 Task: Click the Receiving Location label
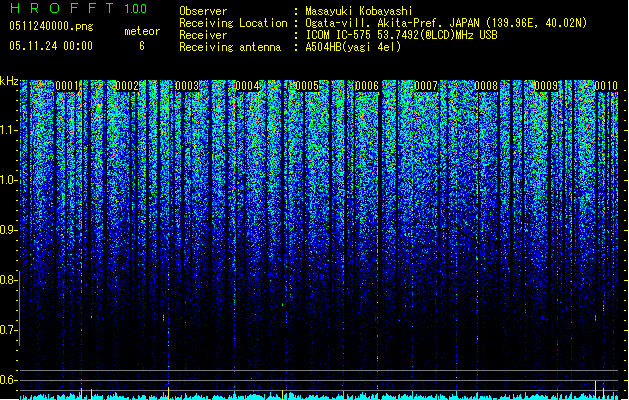coord(233,23)
